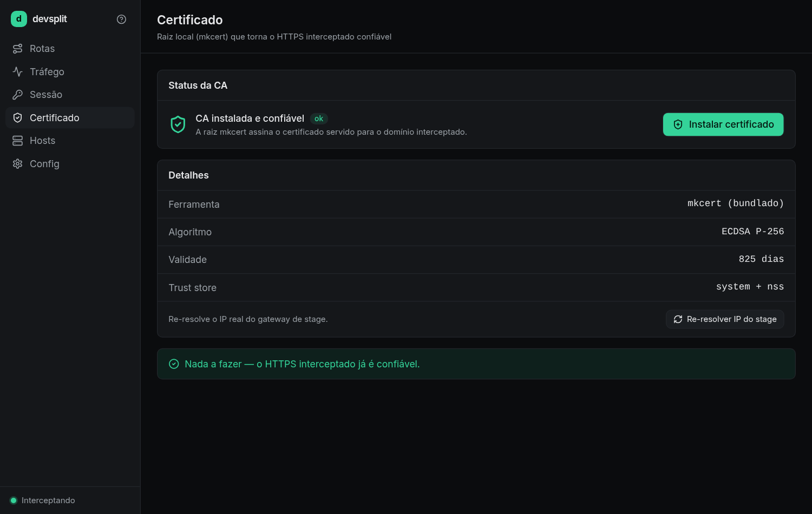Click the subtitle about Raiz local mkcert
The width and height of the screenshot is (812, 514).
274,37
